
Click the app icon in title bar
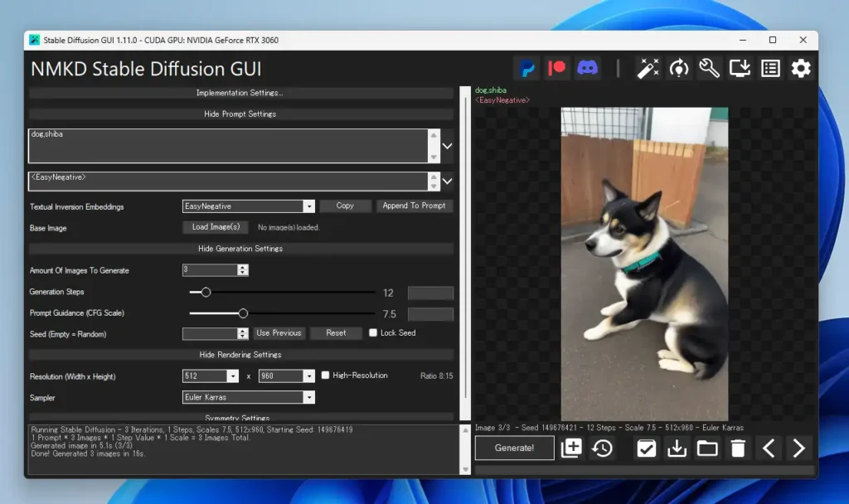coord(34,40)
